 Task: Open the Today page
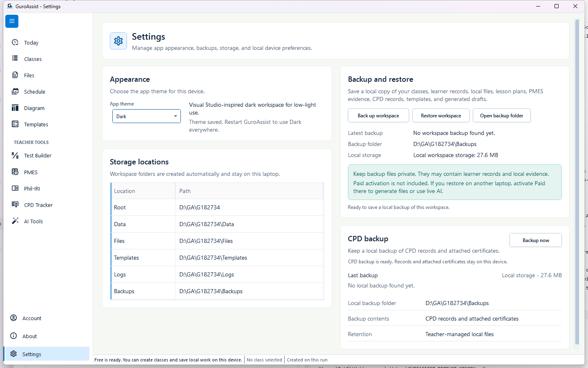tap(47, 43)
